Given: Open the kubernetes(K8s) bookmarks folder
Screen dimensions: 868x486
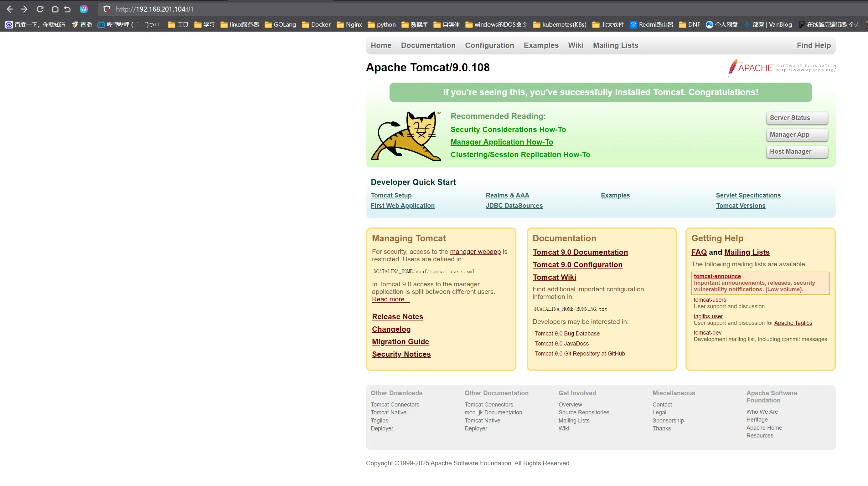Looking at the screenshot, I should pyautogui.click(x=559, y=25).
